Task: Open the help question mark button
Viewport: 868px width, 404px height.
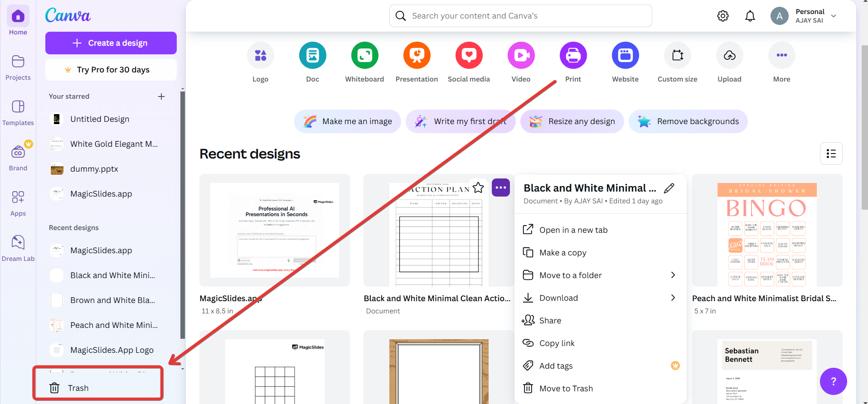Action: (x=834, y=381)
